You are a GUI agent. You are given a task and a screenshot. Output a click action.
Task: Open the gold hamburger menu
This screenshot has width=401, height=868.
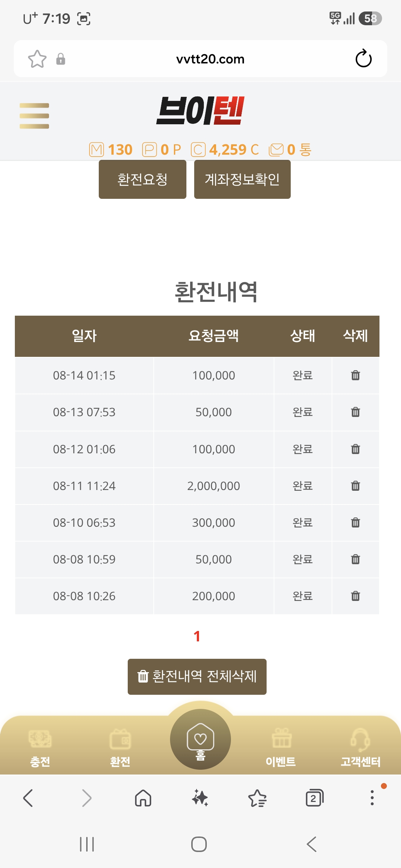(34, 116)
